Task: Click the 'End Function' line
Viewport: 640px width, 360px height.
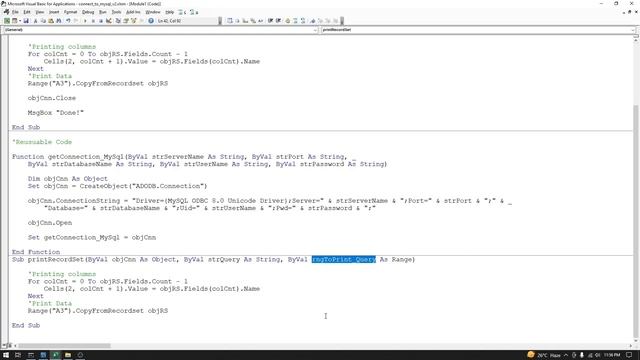Action: [36, 252]
